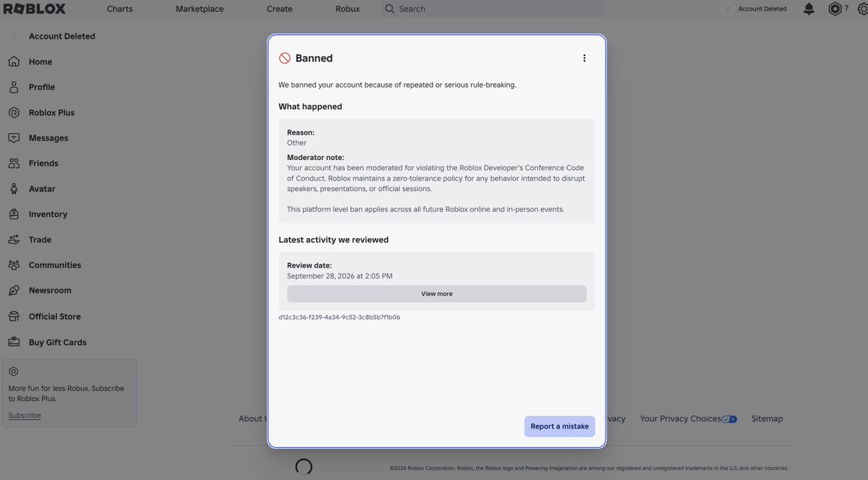Select Official Store in the sidebar
The height and width of the screenshot is (480, 868).
[55, 316]
